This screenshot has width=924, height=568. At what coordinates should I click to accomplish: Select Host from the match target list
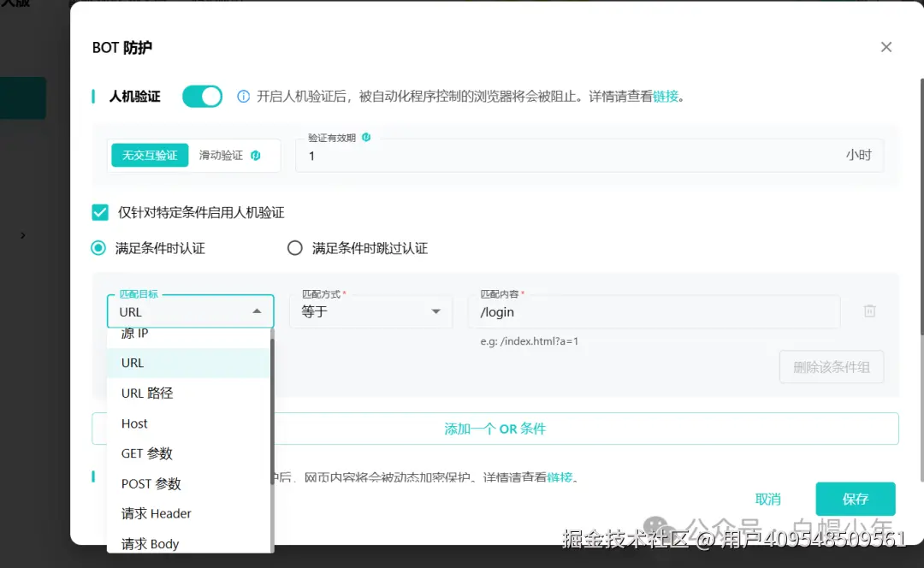pos(134,423)
